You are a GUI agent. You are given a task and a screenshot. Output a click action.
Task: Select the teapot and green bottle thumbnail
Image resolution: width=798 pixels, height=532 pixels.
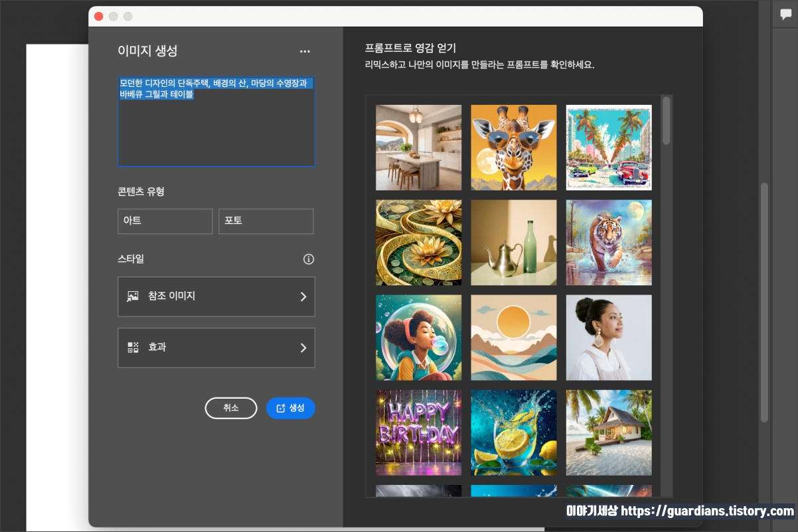pyautogui.click(x=514, y=243)
